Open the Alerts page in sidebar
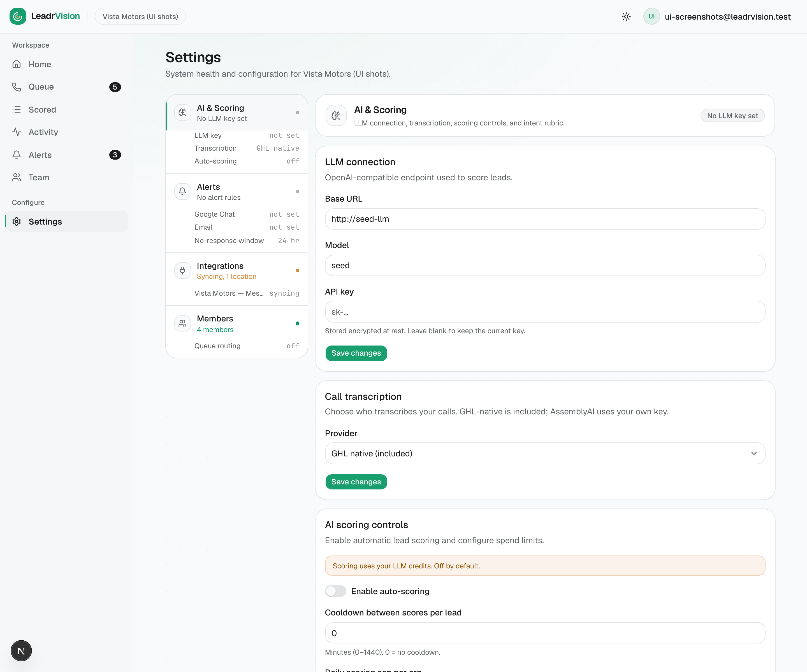 [x=66, y=155]
